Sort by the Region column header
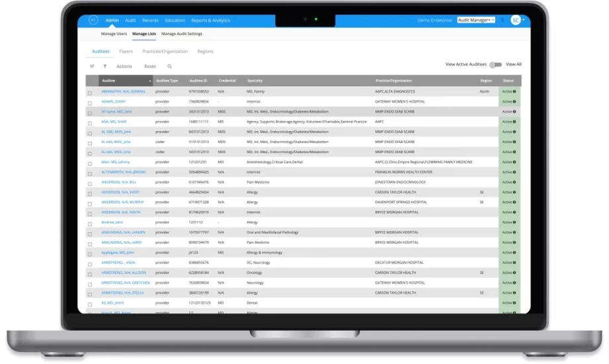The image size is (609, 364). click(x=486, y=81)
